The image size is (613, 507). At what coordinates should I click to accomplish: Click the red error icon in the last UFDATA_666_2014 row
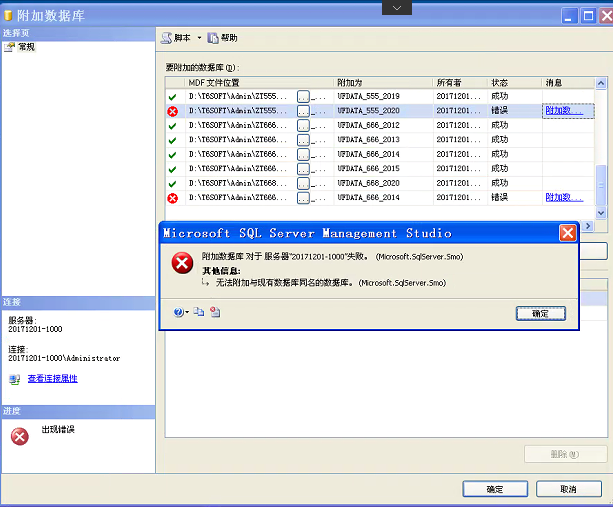tap(172, 198)
